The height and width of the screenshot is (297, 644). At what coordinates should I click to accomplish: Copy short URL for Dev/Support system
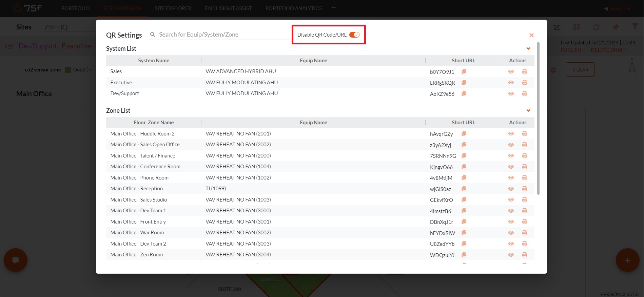tap(464, 93)
